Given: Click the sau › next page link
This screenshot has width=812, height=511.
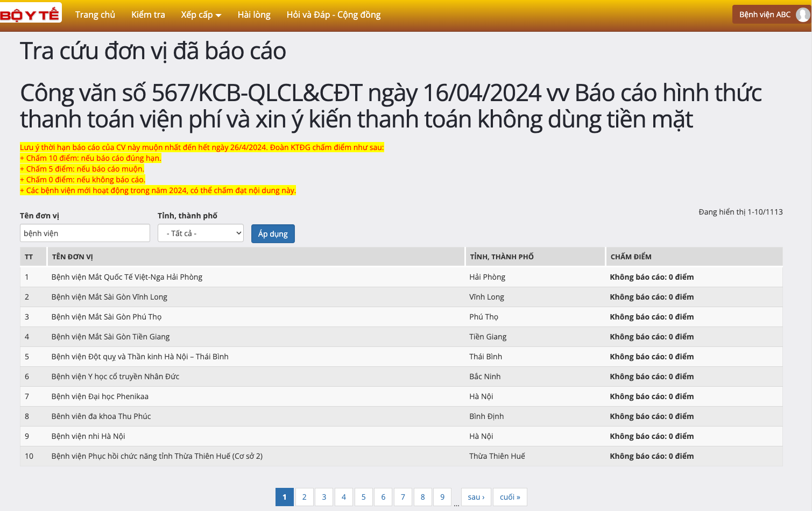Looking at the screenshot, I should 476,497.
